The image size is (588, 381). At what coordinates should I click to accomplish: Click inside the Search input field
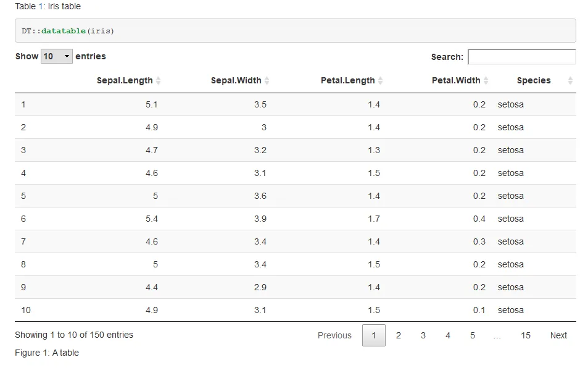click(x=521, y=57)
